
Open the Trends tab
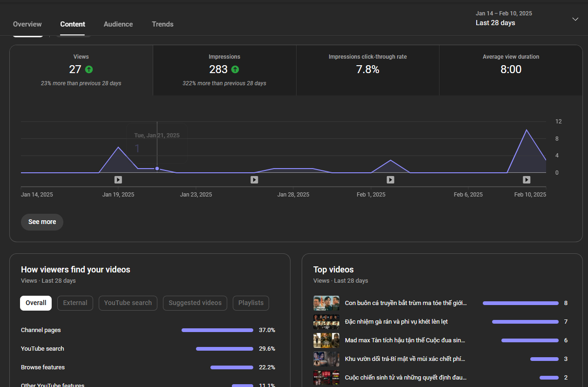click(162, 24)
